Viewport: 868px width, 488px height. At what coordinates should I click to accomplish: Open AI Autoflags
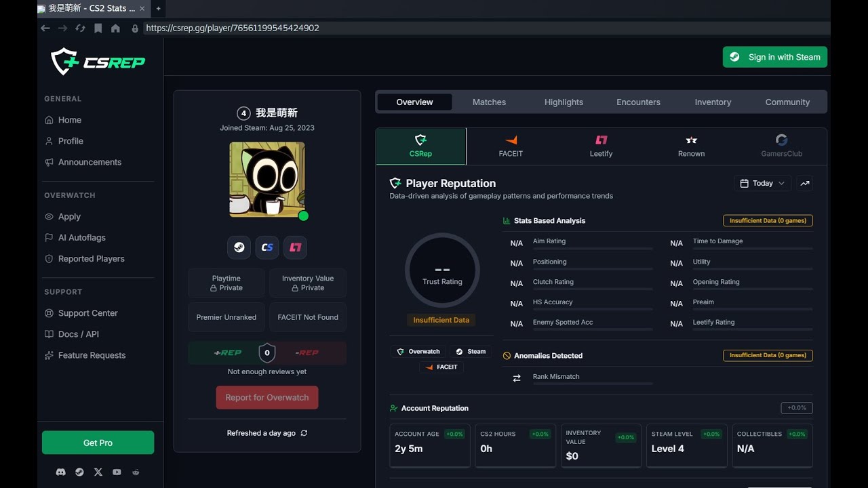pos(75,237)
